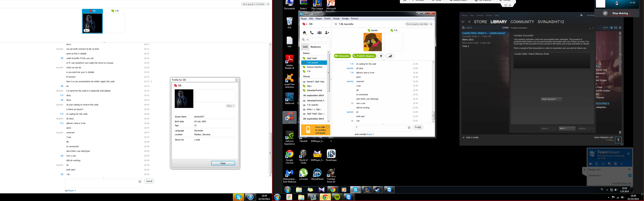
Task: Open RuneScape desktop shortcut
Action: [331, 155]
